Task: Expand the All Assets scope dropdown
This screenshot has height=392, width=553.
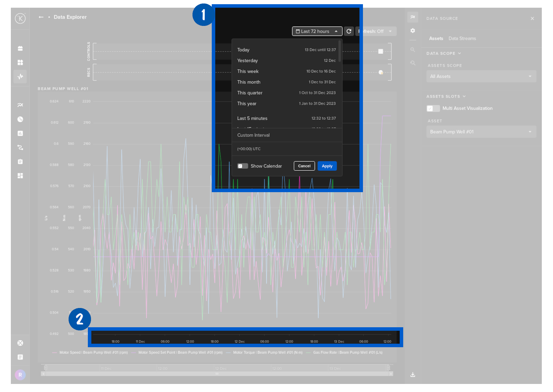Action: 481,76
